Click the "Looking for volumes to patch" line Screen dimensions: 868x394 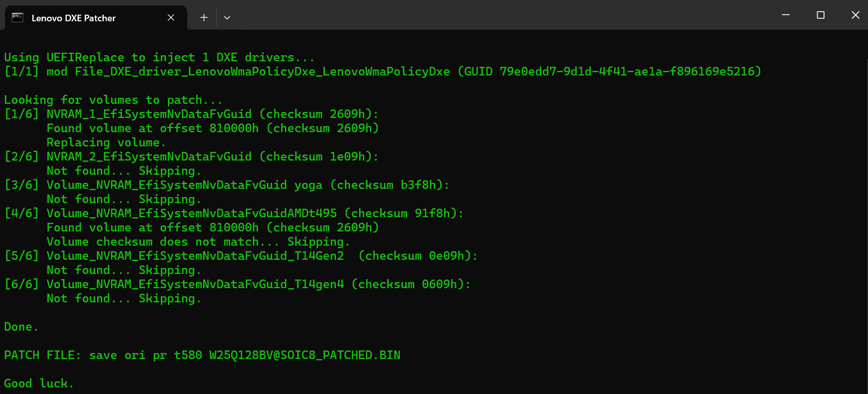(x=113, y=100)
